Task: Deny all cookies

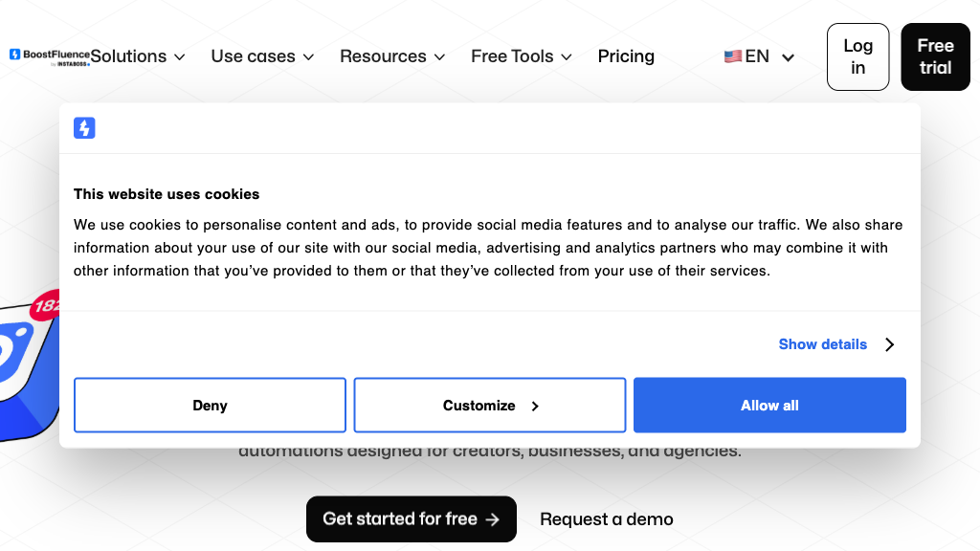Action: click(210, 405)
